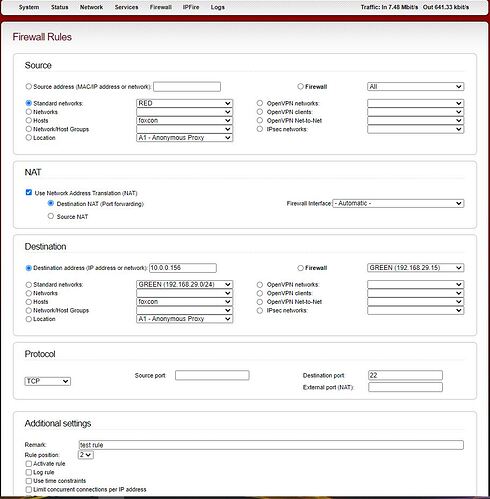Open the Firewall menu
The width and height of the screenshot is (490, 499).
(x=161, y=7)
